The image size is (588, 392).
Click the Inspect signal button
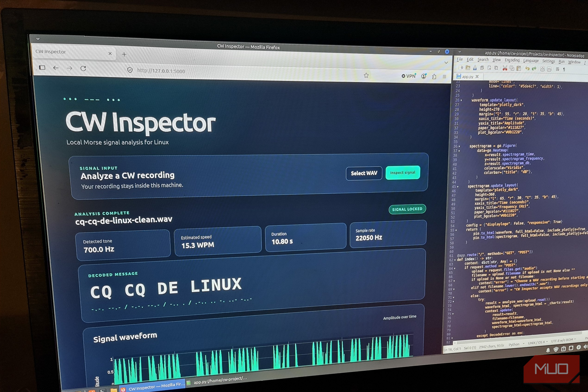tap(403, 173)
